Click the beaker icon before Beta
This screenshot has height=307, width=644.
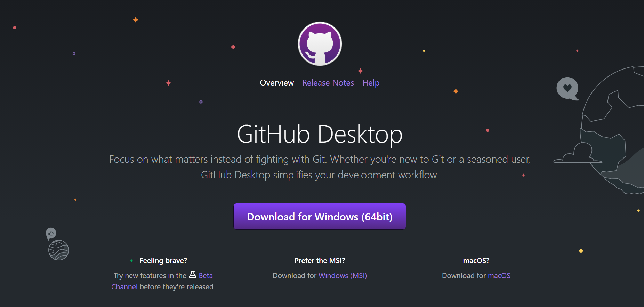point(193,275)
